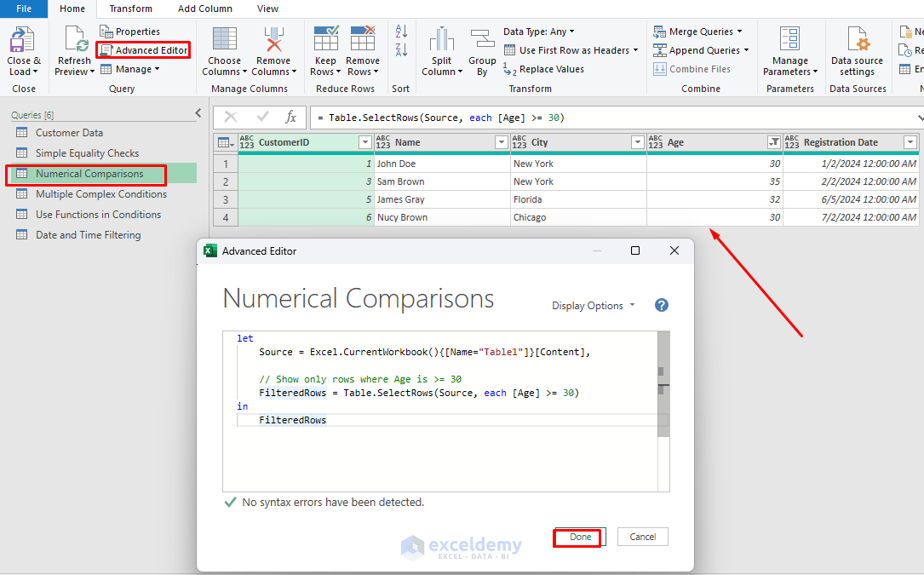Expand Merge Queries dropdown

pos(739,32)
